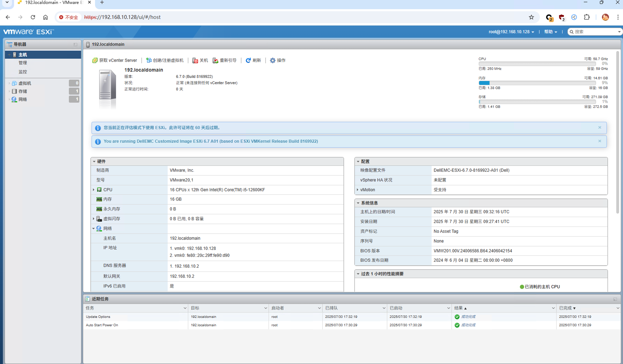623x364 pixels.
Task: Click the Refresh (刷新) toolbar button
Action: 253,60
